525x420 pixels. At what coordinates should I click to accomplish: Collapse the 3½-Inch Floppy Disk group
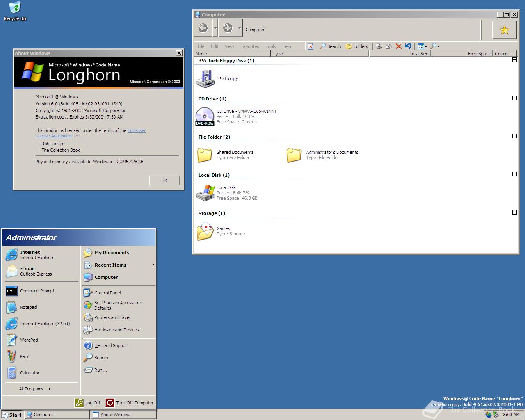coord(514,60)
